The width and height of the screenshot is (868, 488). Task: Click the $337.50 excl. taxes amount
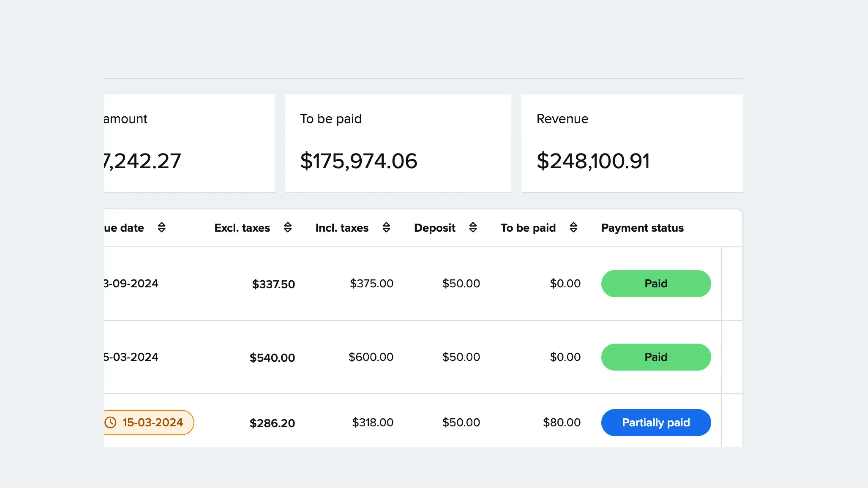point(273,284)
